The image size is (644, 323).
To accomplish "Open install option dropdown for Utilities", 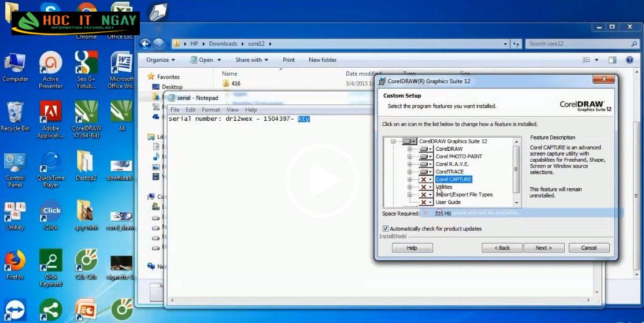I will 425,187.
